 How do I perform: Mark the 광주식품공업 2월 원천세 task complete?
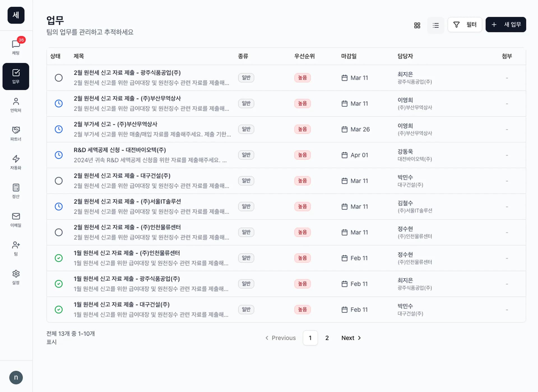(59, 78)
